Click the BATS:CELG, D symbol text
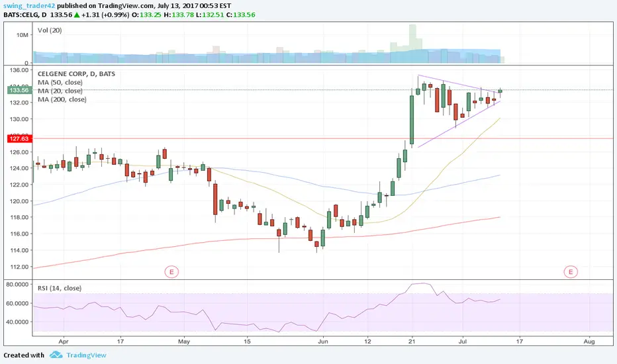 [24, 15]
